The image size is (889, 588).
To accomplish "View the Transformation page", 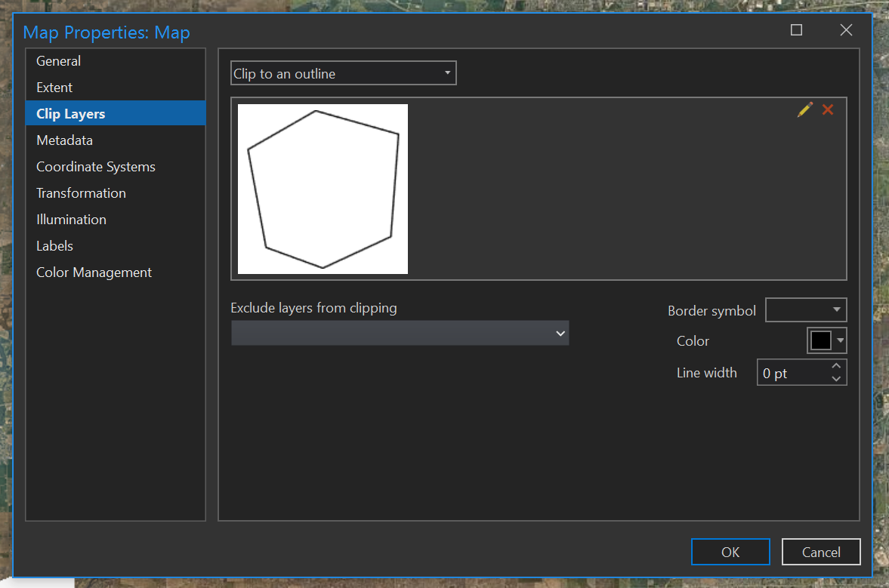I will 81,192.
